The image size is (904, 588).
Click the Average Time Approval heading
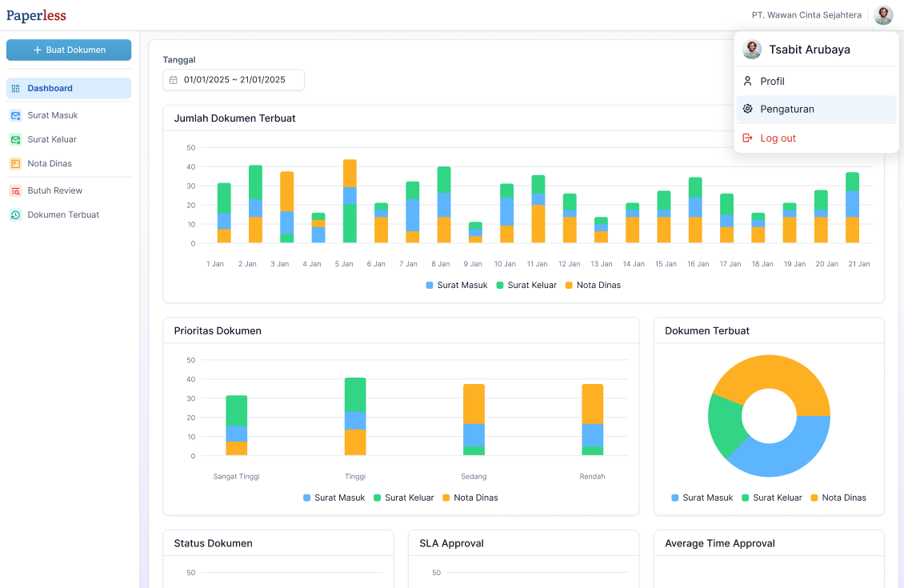[720, 544]
